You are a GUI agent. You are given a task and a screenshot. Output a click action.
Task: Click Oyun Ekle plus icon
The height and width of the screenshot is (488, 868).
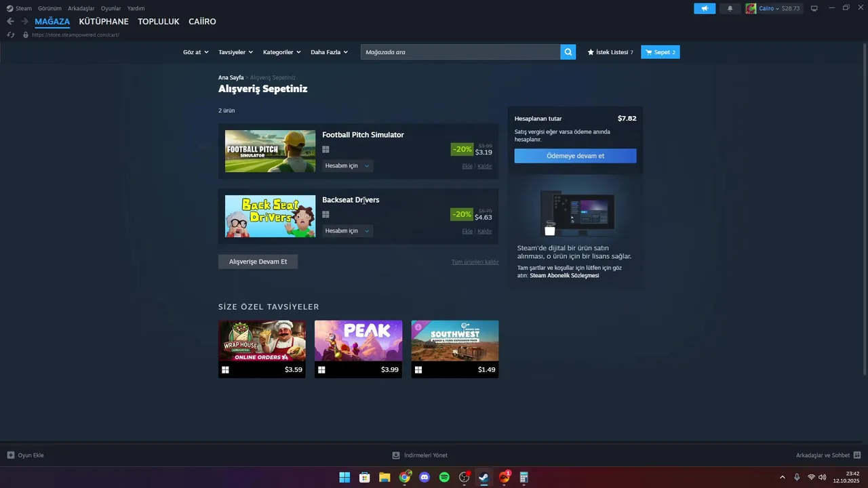[x=11, y=455]
